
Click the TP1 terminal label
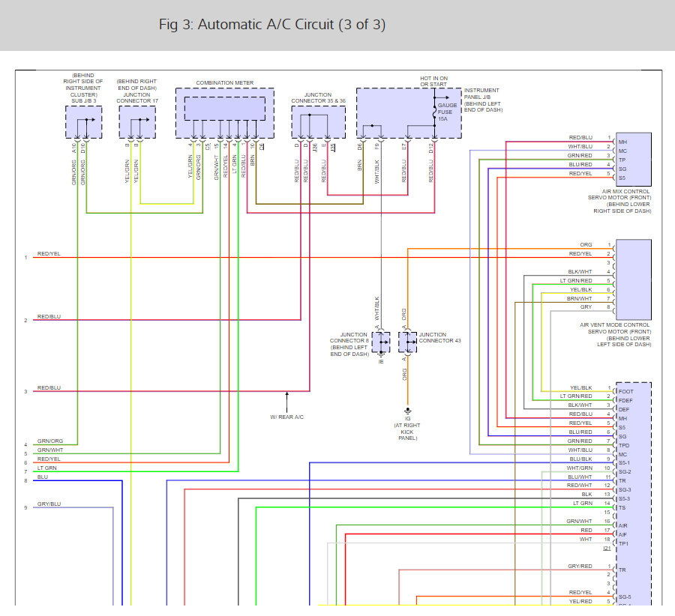click(623, 544)
